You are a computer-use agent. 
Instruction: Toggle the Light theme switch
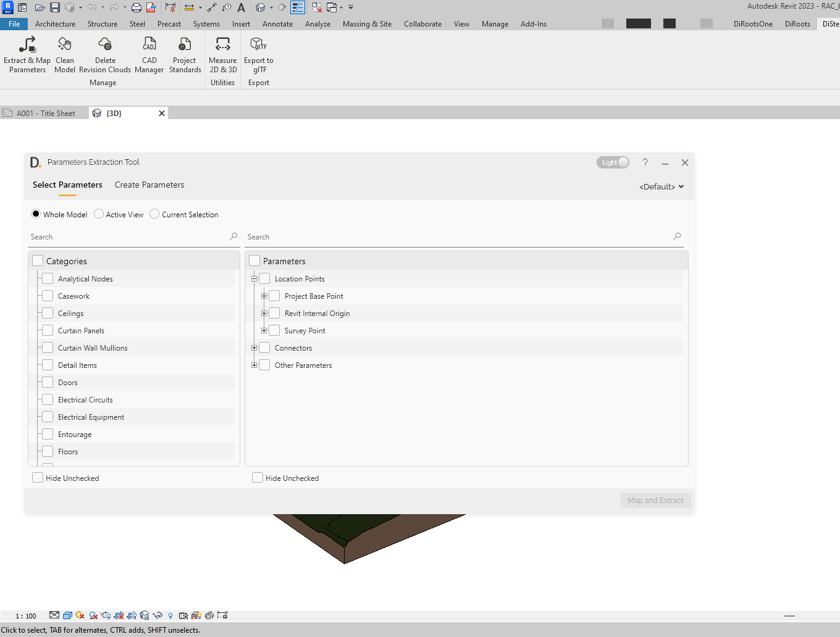tap(613, 162)
